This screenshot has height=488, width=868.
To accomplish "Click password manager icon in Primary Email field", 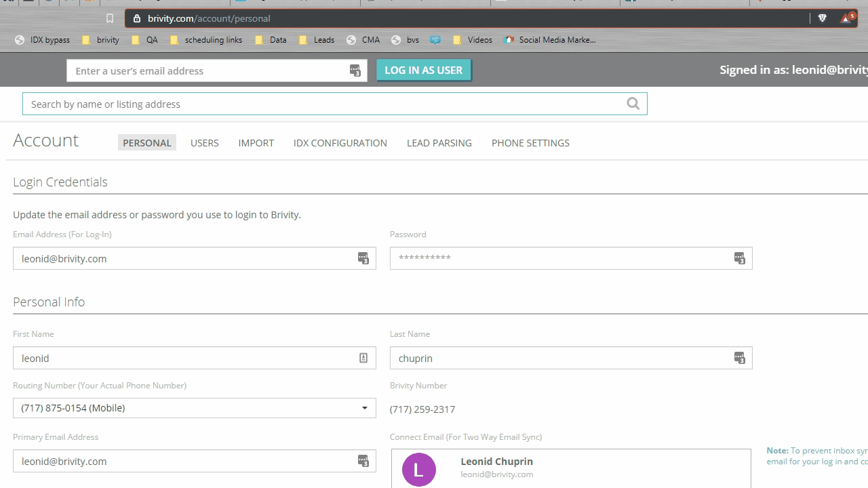I will point(363,461).
